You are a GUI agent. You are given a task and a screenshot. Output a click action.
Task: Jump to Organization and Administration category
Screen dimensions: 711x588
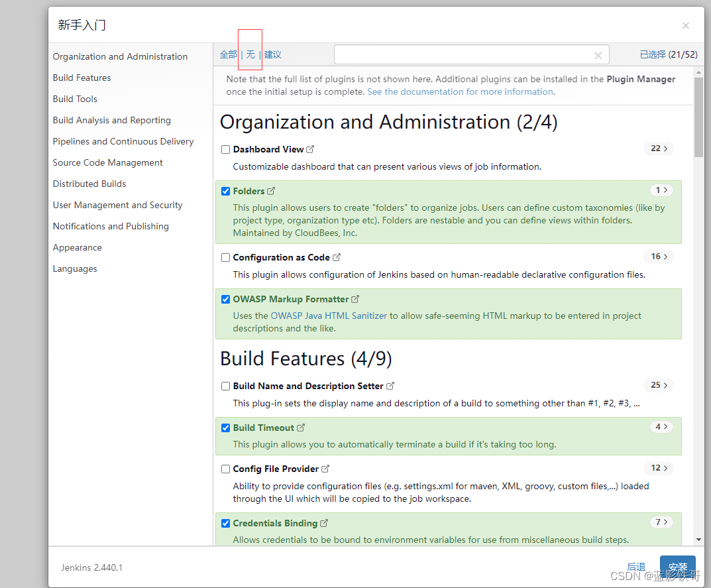point(120,57)
